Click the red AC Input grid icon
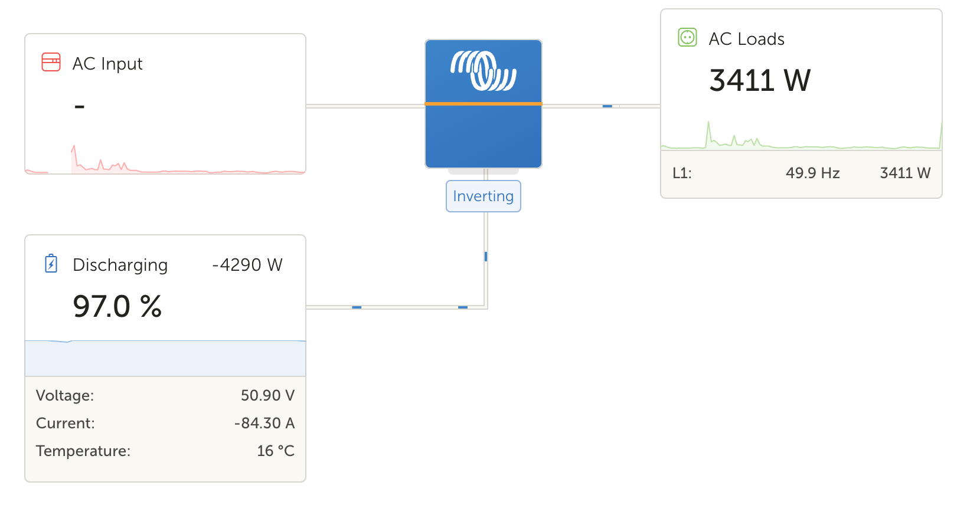Screen dimensions: 980x505 click(51, 62)
